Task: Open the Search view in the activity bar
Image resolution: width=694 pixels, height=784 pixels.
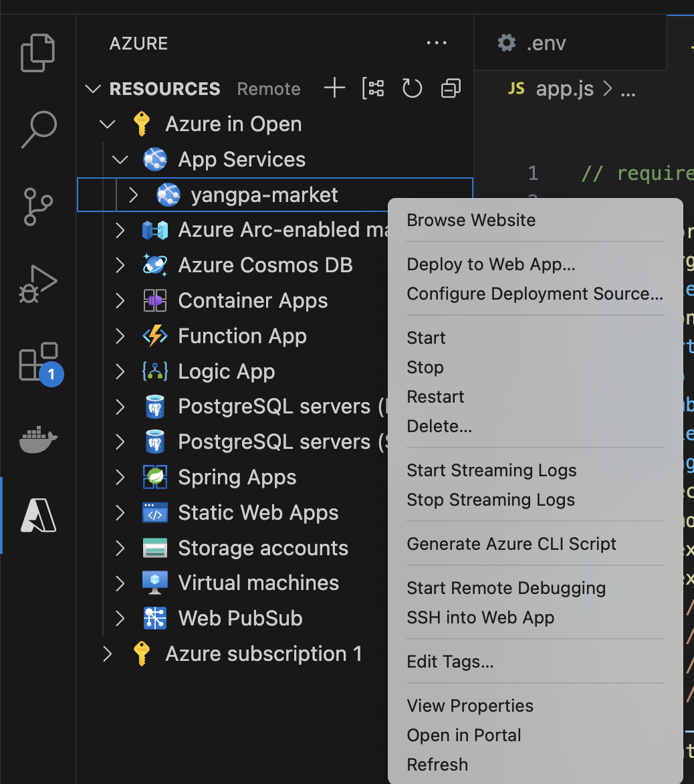Action: coord(39,130)
